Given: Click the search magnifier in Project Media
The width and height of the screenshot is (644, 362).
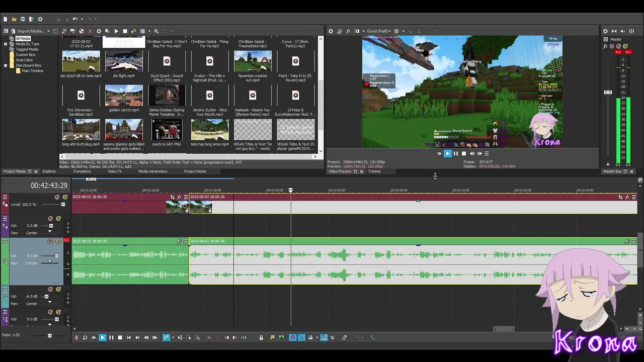Looking at the screenshot, I should [156, 31].
